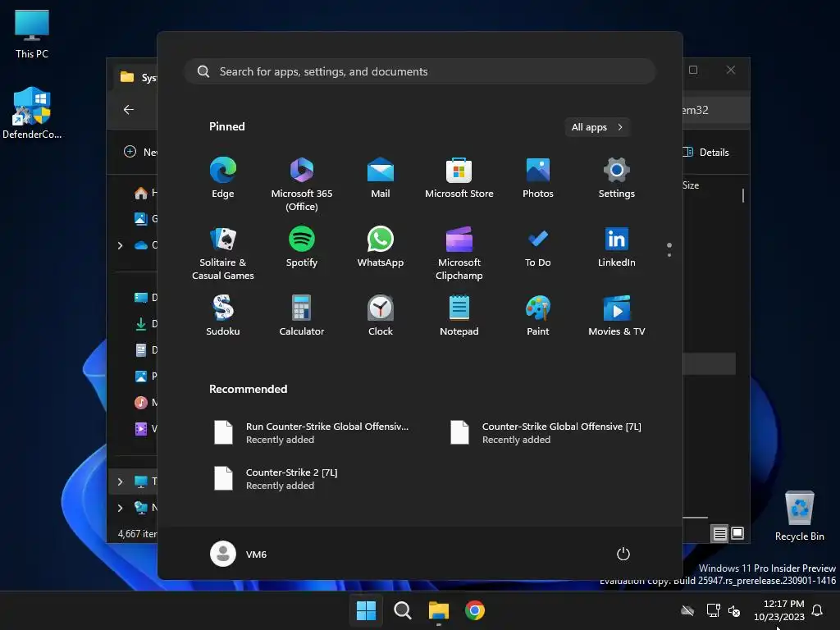The width and height of the screenshot is (840, 630).
Task: Open the clock showing 12:17 PM
Action: pyautogui.click(x=779, y=610)
